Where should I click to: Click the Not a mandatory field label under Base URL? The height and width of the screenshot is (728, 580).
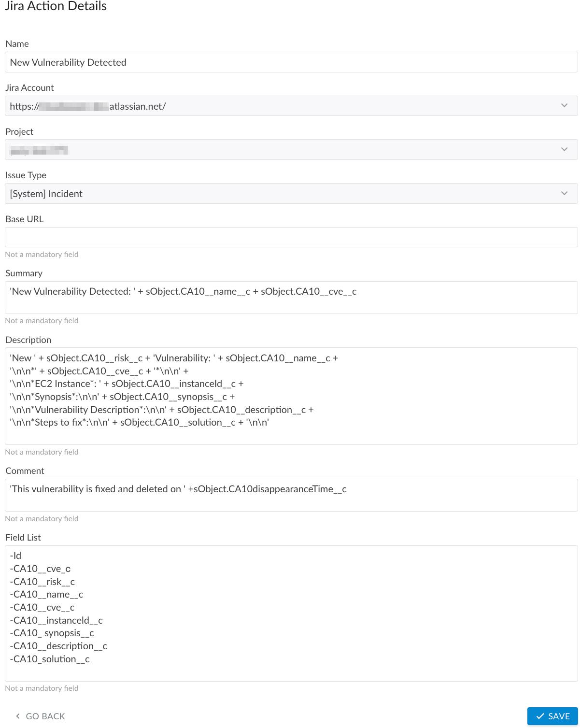click(42, 254)
